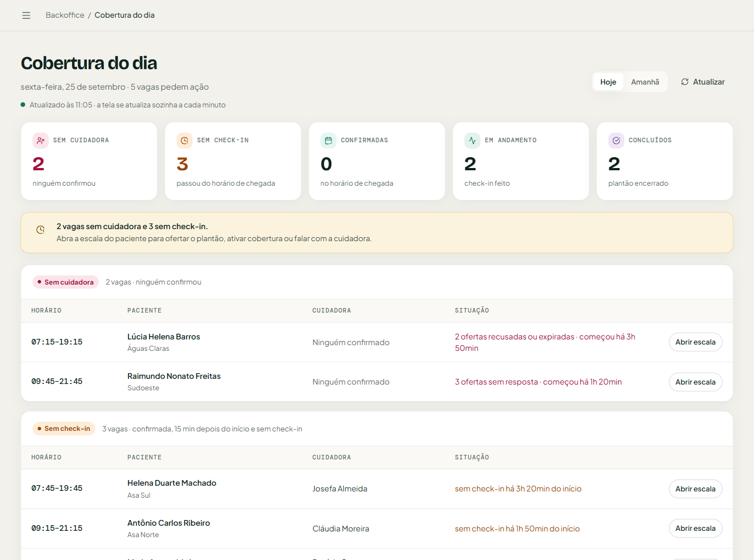
Task: Click the 09:45-21:45 shift time
Action: pyautogui.click(x=57, y=382)
